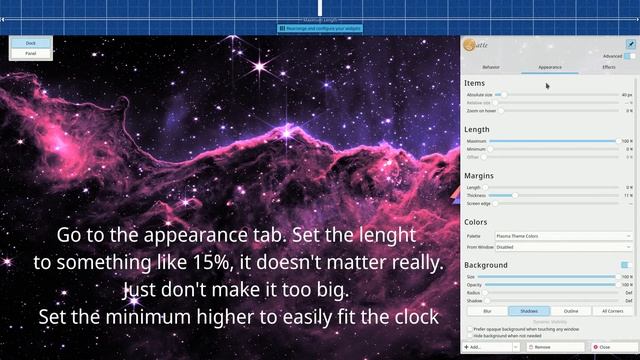Click the Latte logo icon
The height and width of the screenshot is (360, 640).
[x=469, y=44]
